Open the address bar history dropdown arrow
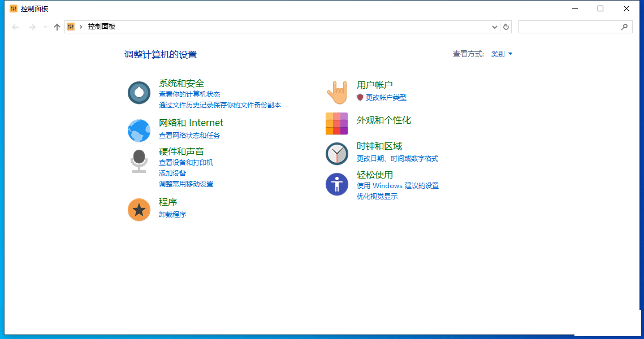 495,27
